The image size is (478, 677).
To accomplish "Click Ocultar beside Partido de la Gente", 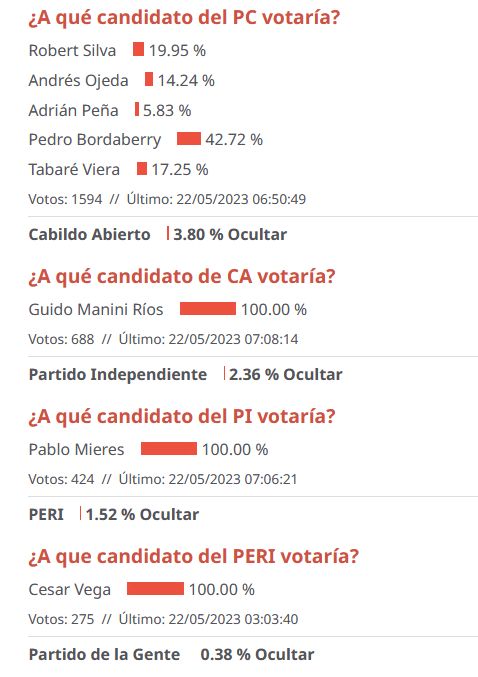I will 285,654.
